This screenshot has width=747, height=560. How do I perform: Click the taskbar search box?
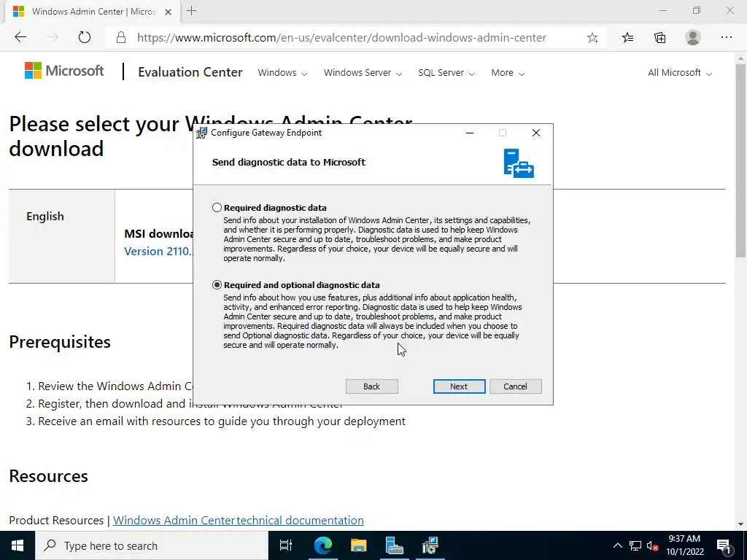[152, 545]
